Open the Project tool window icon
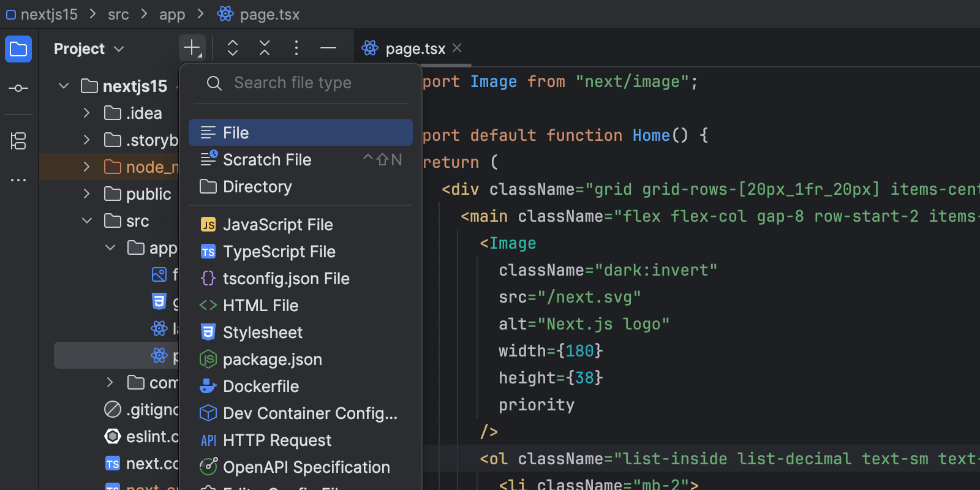The height and width of the screenshot is (490, 980). pos(18,49)
